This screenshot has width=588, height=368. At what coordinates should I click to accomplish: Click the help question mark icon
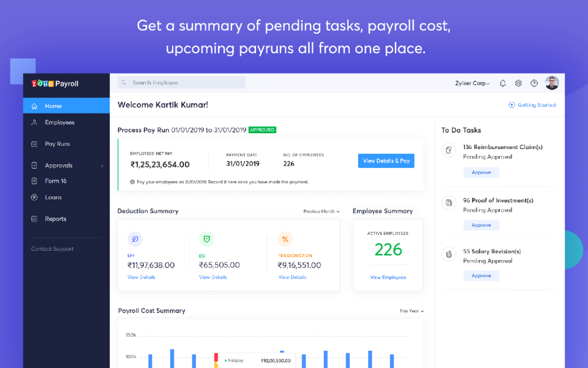[534, 83]
